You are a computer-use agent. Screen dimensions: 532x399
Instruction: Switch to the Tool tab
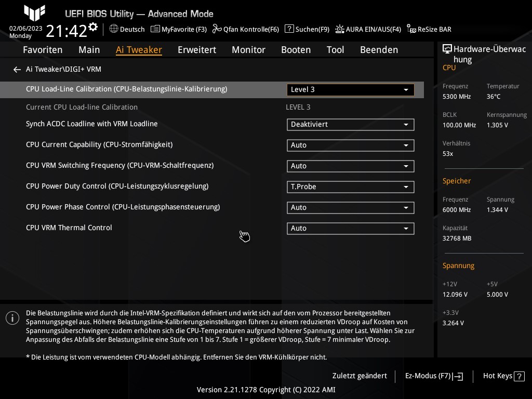click(335, 50)
